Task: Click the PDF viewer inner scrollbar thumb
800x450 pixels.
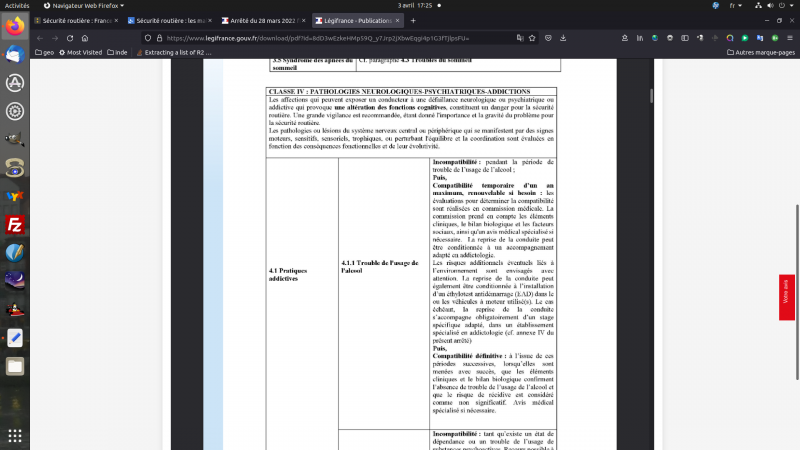Action: pyautogui.click(x=652, y=96)
